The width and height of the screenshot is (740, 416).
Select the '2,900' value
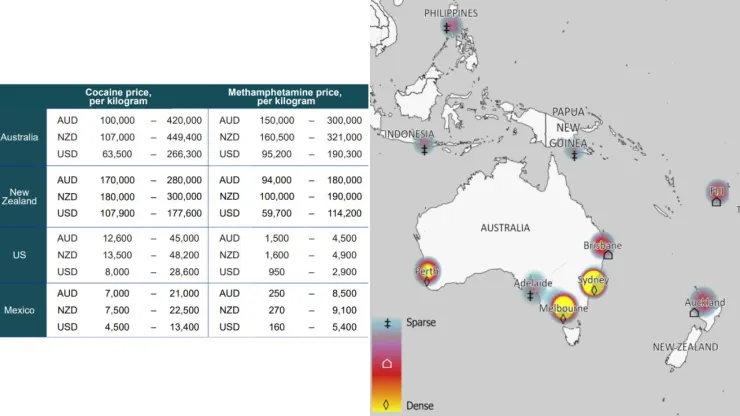pyautogui.click(x=345, y=272)
